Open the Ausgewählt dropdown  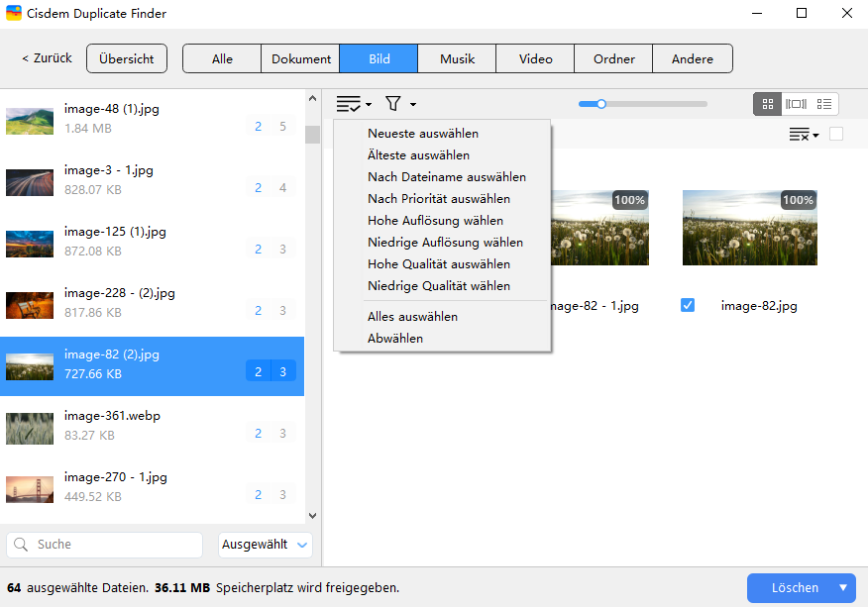[266, 545]
